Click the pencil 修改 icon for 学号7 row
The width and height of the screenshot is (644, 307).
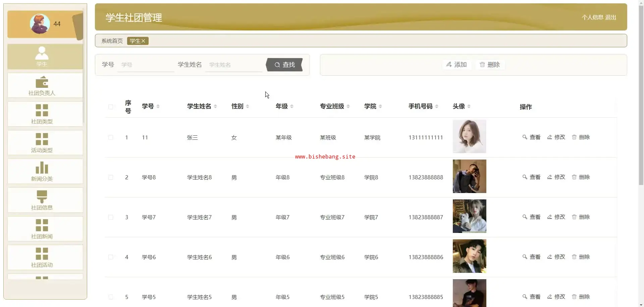point(549,217)
